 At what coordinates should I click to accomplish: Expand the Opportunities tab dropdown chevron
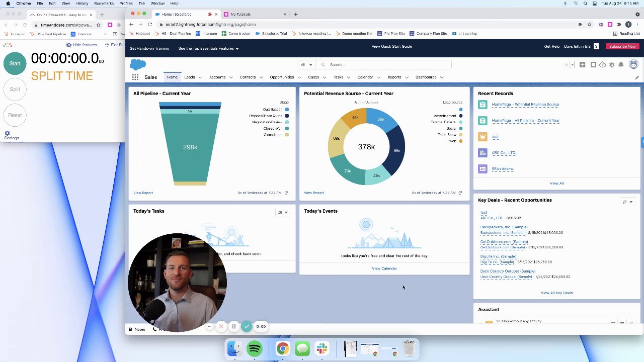[x=299, y=77]
